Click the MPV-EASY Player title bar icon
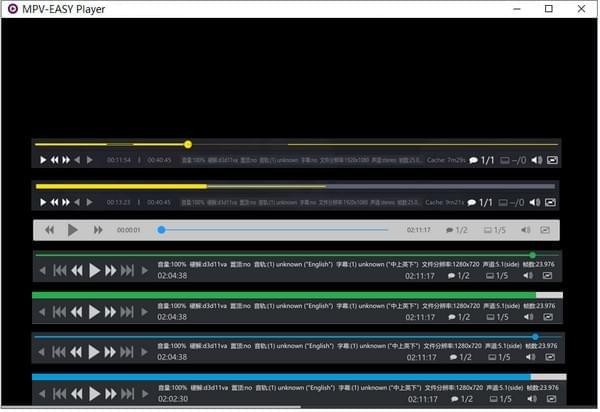 tap(13, 8)
